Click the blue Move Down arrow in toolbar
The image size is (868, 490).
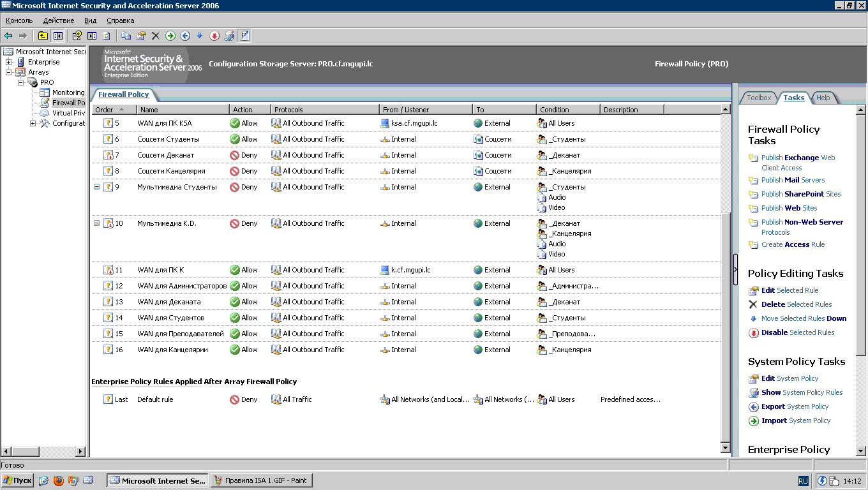tap(200, 36)
